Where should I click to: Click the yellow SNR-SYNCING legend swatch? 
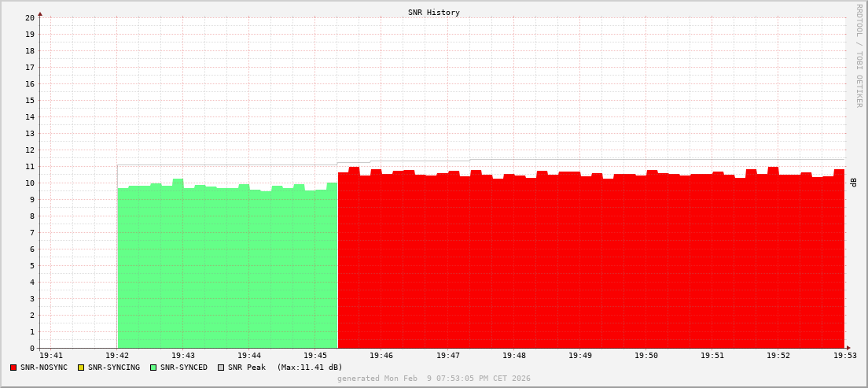point(80,368)
